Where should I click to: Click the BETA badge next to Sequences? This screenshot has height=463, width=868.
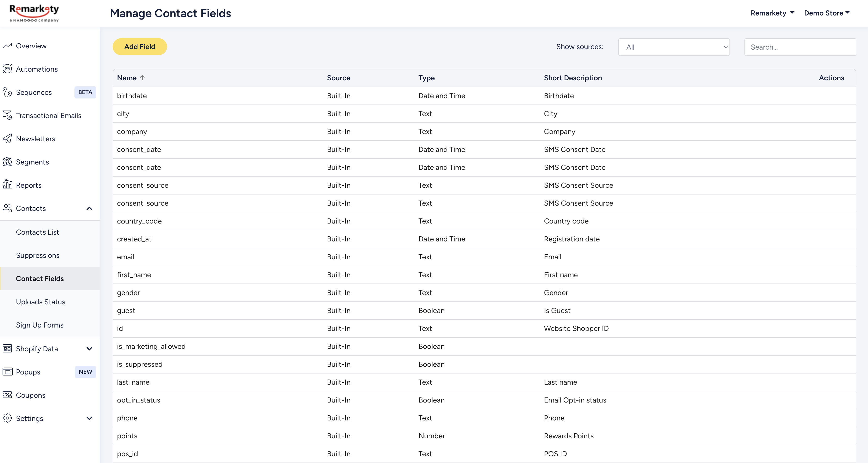click(x=85, y=92)
